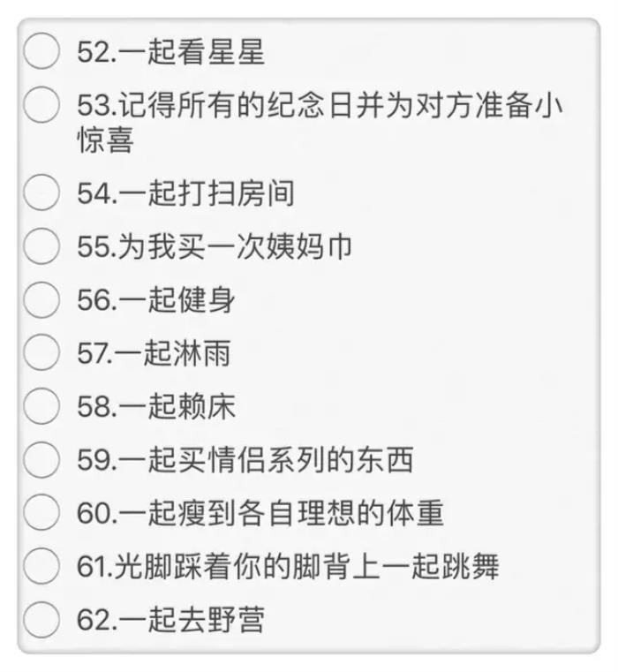618x672 pixels.
Task: Tap the label "55.为我买一次姨妈巾"
Action: pyautogui.click(x=215, y=246)
